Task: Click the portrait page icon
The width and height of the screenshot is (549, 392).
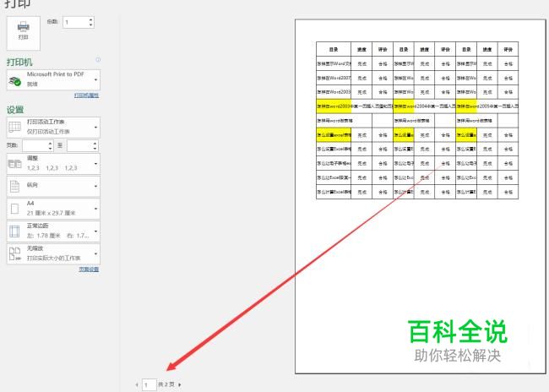Action: (14, 187)
